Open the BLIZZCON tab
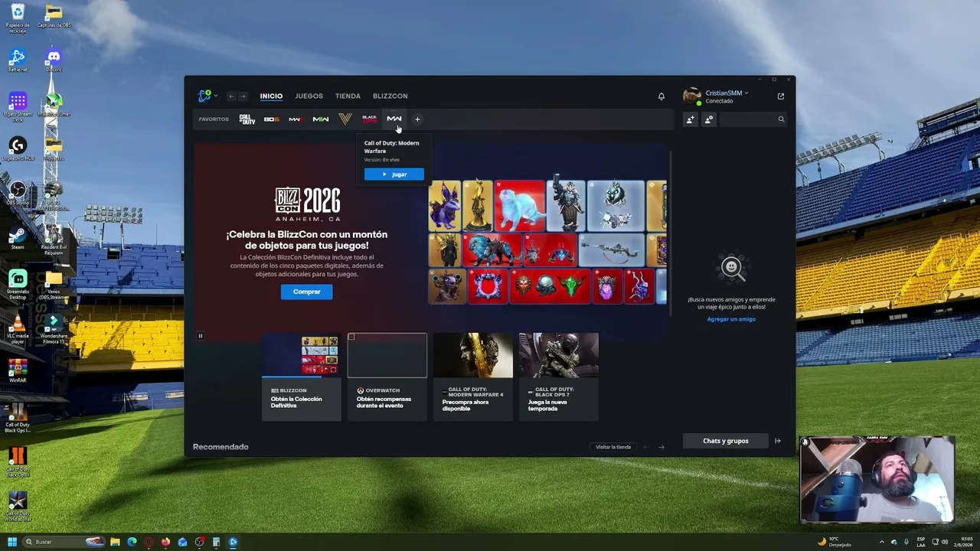980x551 pixels. [390, 96]
